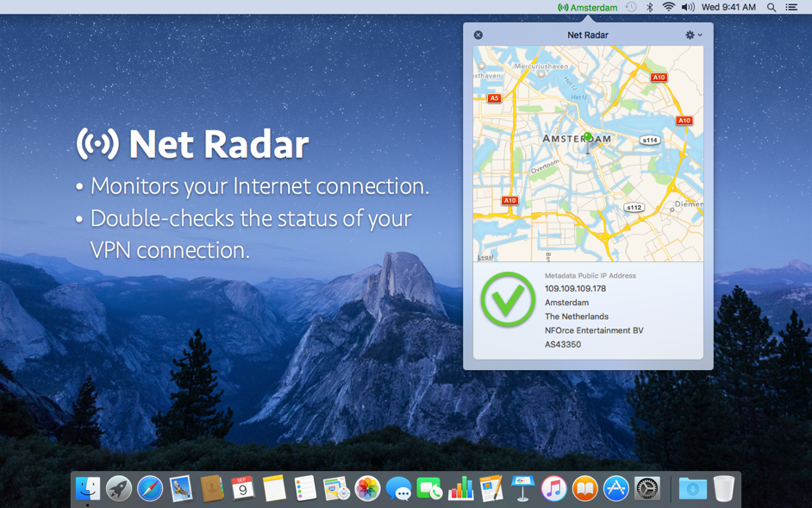812x508 pixels.
Task: Click the AS43350 text
Action: coord(562,344)
